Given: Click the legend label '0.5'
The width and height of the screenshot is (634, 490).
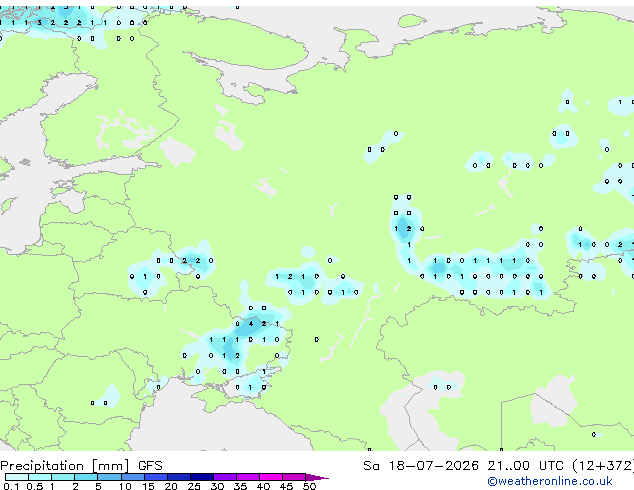Looking at the screenshot, I should tap(35, 486).
